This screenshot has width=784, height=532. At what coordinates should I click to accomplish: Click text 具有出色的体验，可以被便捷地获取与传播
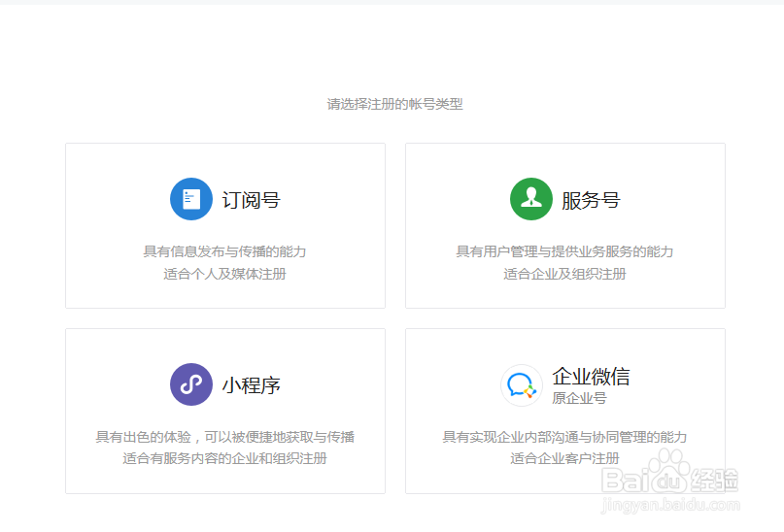point(225,437)
